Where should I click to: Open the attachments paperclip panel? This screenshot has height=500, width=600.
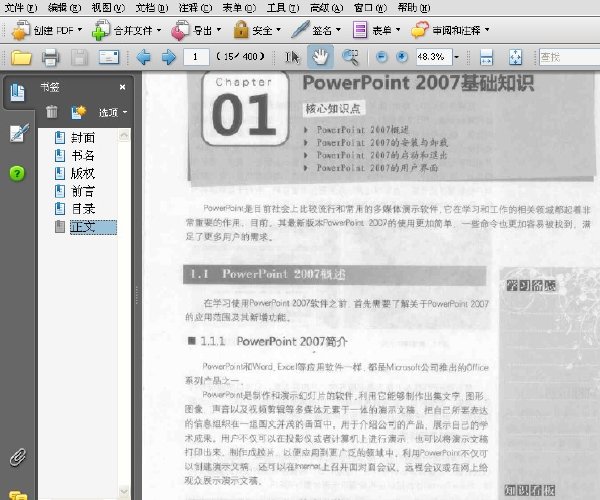coord(18,457)
